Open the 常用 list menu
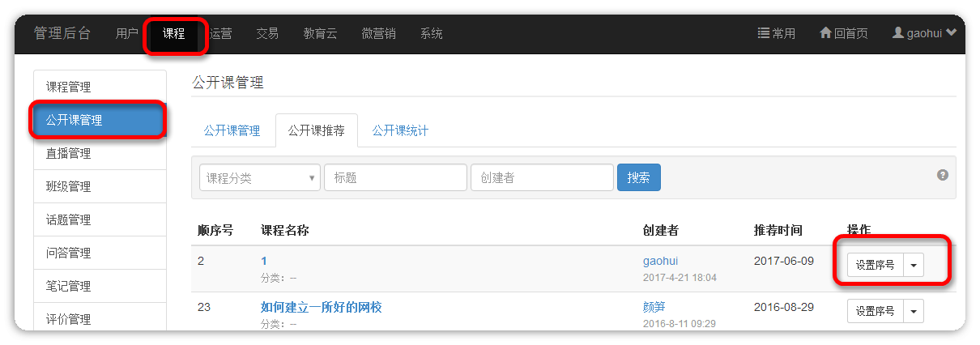980x345 pixels. [776, 34]
